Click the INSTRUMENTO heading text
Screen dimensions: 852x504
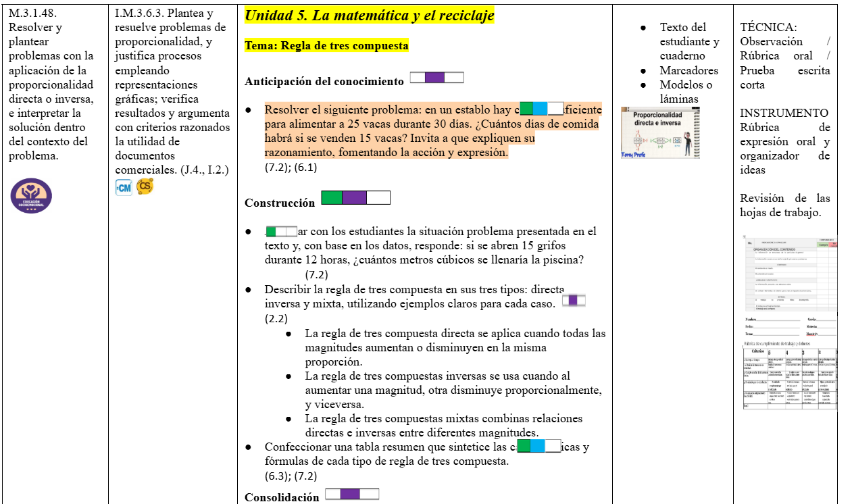(x=784, y=113)
